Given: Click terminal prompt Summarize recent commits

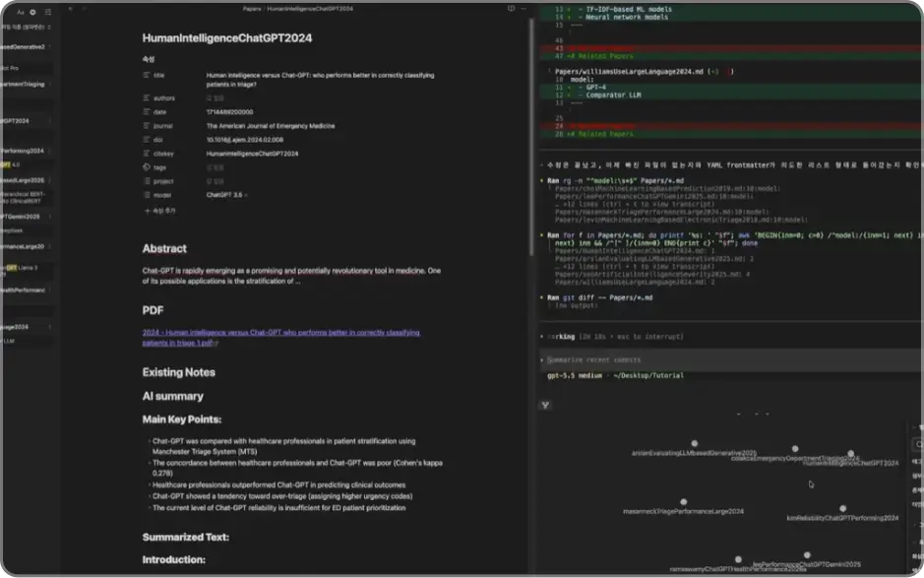Looking at the screenshot, I should (593, 359).
